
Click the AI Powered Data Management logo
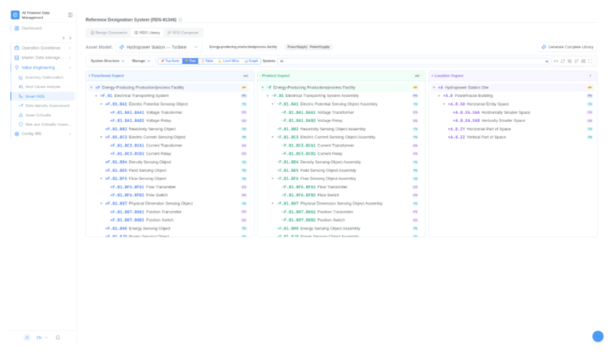pos(15,15)
